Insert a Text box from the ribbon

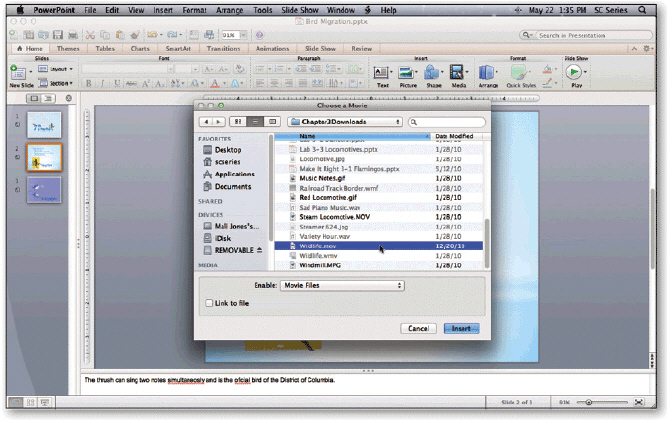tap(381, 72)
